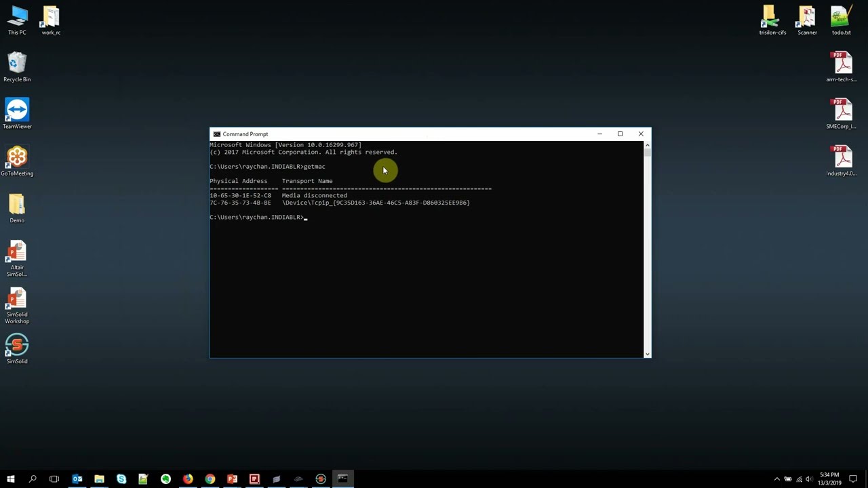Screen dimensions: 868x488
Task: Open trisilon-cifs folder shortcut
Action: point(772,20)
